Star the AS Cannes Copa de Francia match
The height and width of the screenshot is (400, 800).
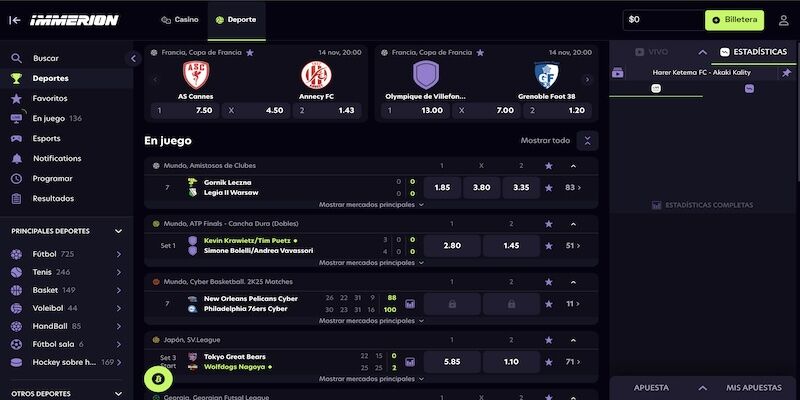coord(250,52)
